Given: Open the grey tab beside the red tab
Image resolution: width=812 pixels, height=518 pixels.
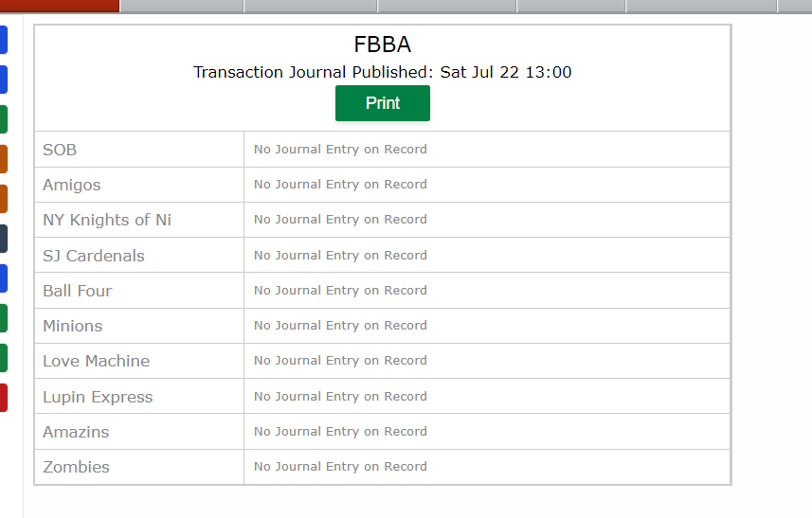Looking at the screenshot, I should click(x=182, y=6).
